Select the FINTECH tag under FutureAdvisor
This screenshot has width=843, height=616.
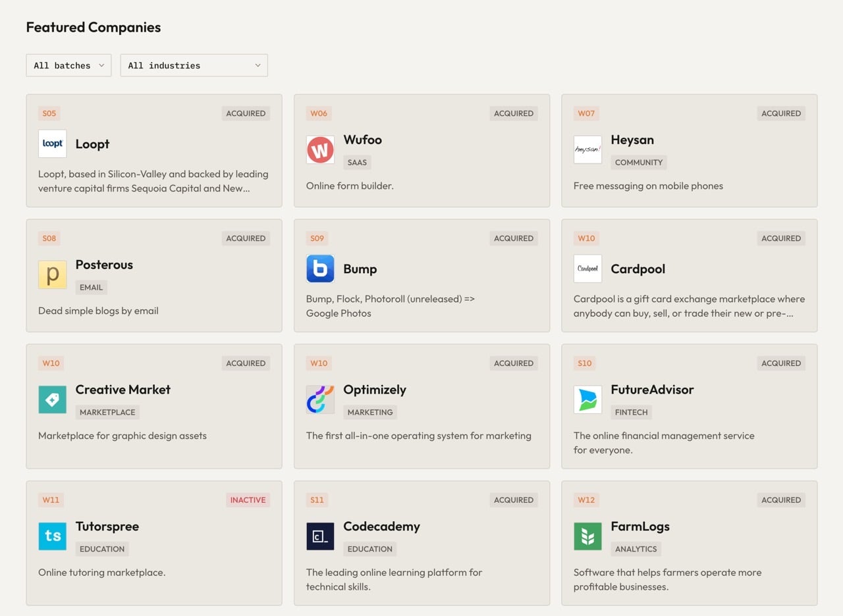tap(631, 412)
